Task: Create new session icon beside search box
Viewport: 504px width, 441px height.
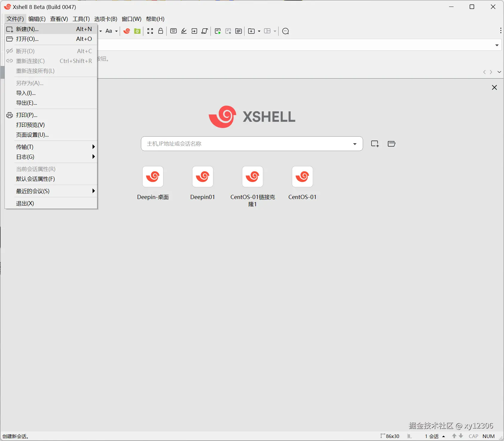Action: [375, 144]
